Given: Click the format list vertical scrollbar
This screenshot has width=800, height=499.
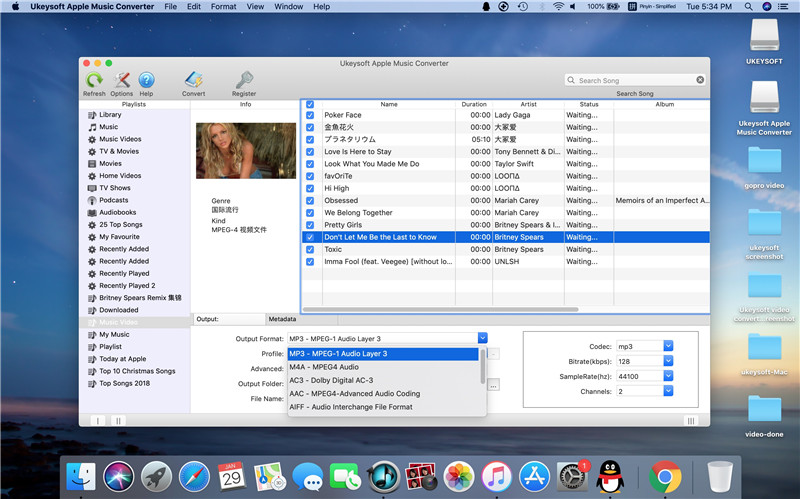Looking at the screenshot, I should [x=483, y=366].
